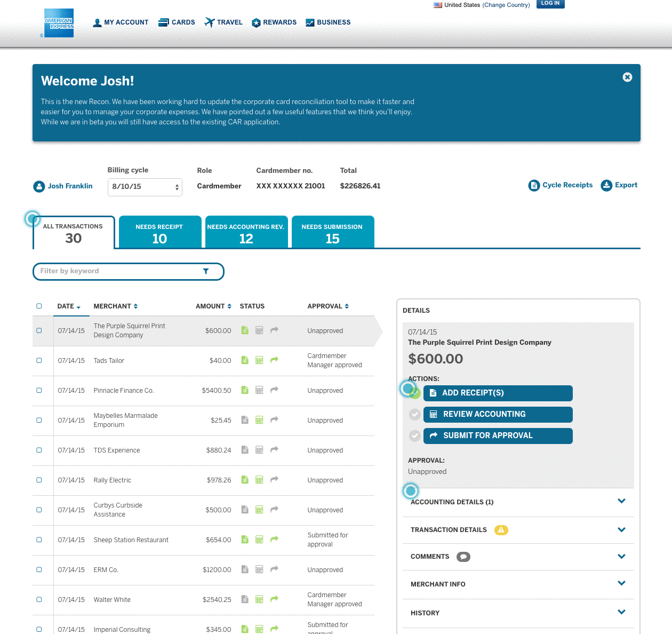The image size is (672, 634).
Task: Sort transactions by Amount column
Action: coord(213,306)
